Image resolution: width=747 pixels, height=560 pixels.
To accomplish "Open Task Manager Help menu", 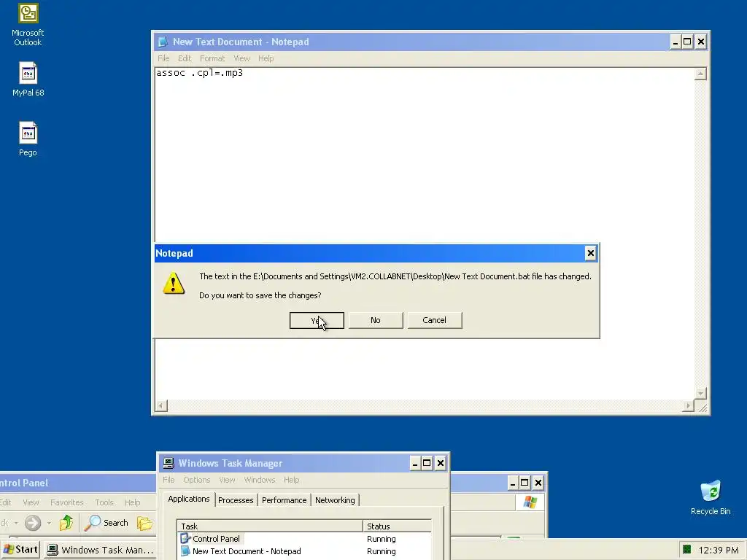I will [x=291, y=480].
